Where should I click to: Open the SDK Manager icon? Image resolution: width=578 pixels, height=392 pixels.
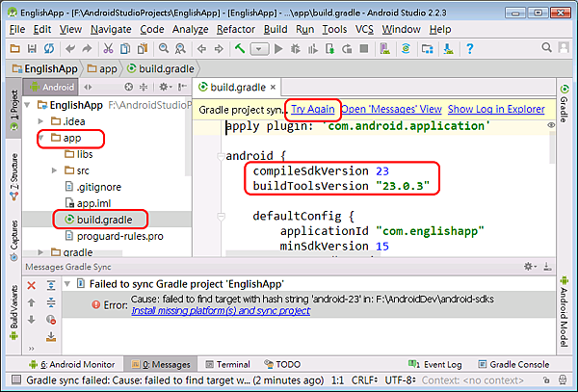pos(448,48)
